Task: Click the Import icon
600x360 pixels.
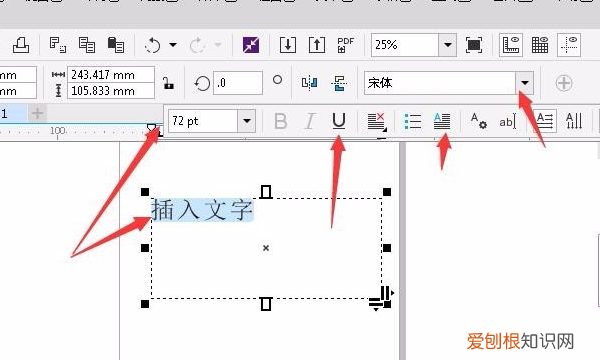Action: [288, 45]
